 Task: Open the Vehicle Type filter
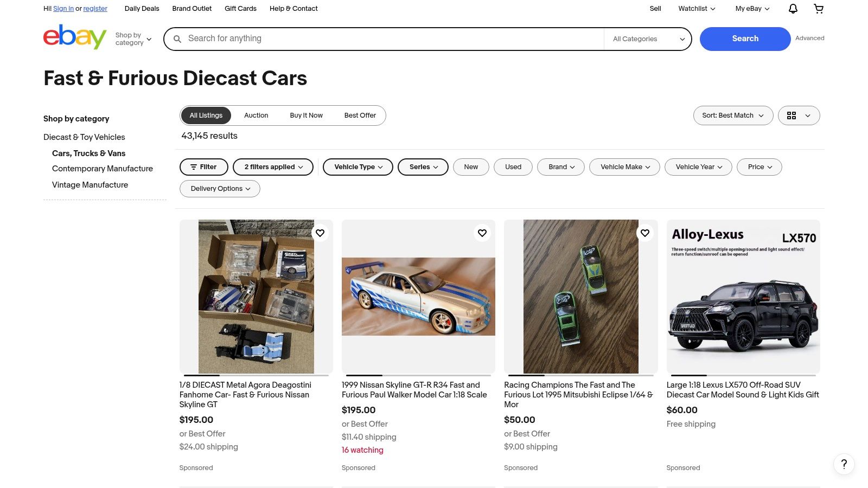(x=358, y=167)
